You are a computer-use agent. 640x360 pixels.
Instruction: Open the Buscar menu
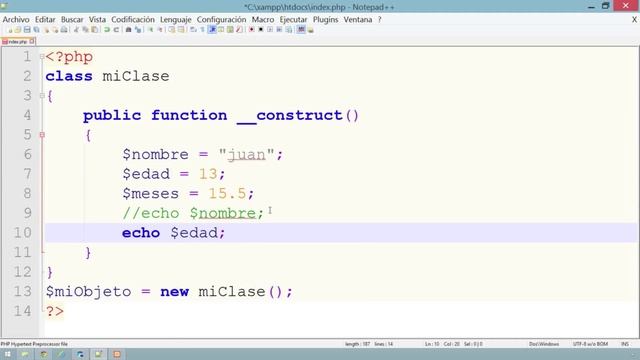coord(72,20)
